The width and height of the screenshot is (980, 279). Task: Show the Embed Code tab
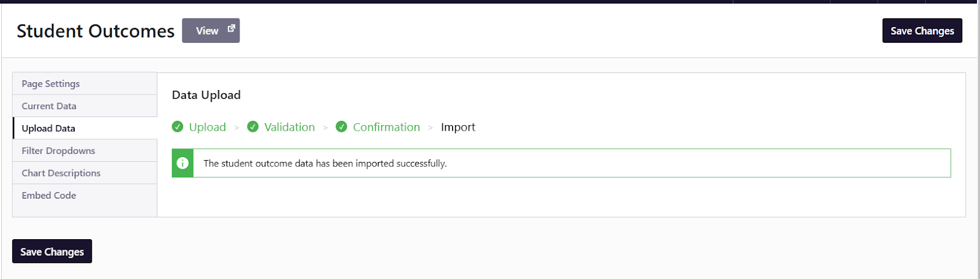(x=49, y=196)
